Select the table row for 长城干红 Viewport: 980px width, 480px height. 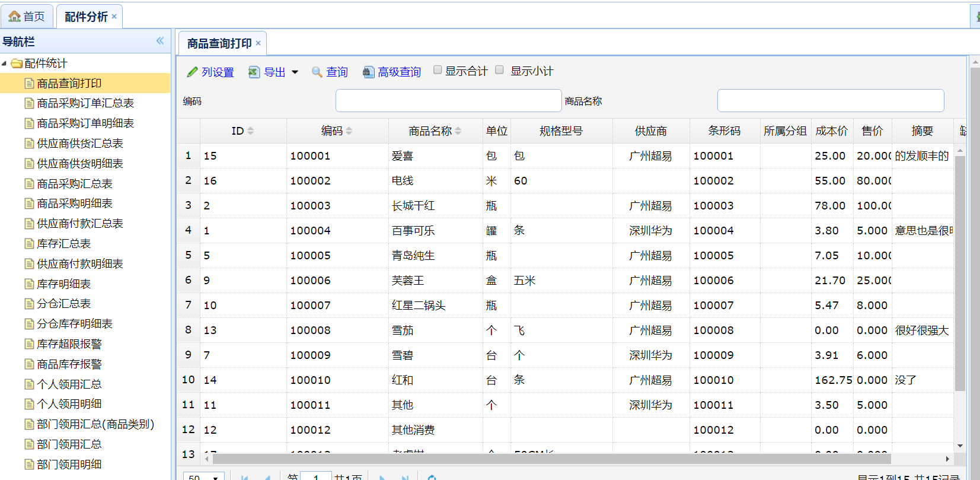[x=566, y=206]
